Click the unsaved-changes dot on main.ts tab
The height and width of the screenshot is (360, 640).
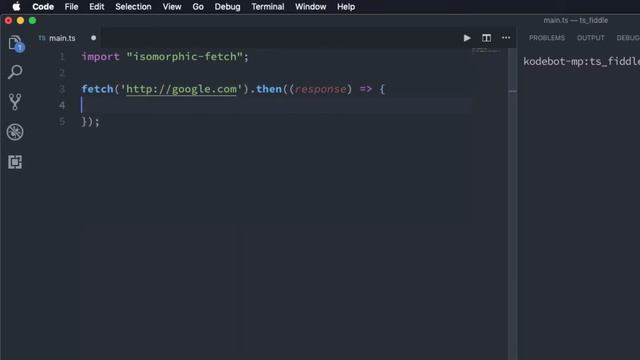(93, 38)
